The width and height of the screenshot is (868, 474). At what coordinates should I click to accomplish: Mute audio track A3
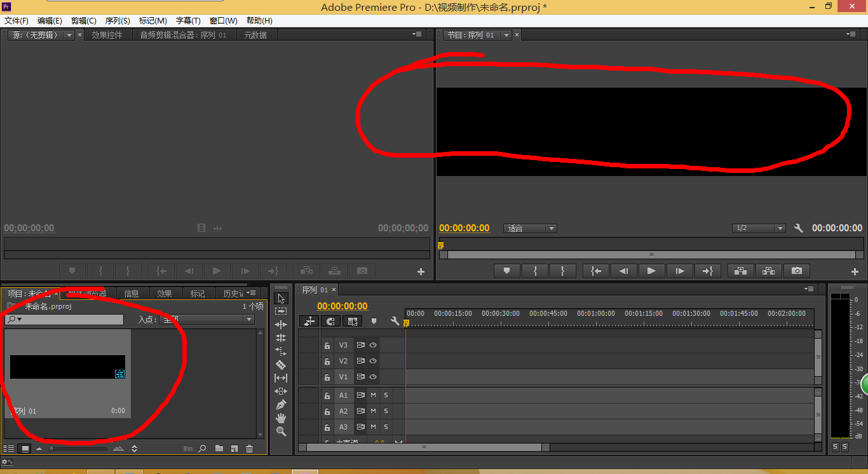pyautogui.click(x=373, y=427)
